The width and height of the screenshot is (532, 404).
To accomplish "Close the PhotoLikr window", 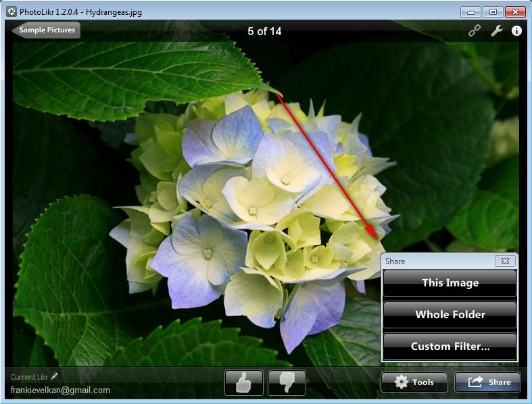I will [x=515, y=12].
